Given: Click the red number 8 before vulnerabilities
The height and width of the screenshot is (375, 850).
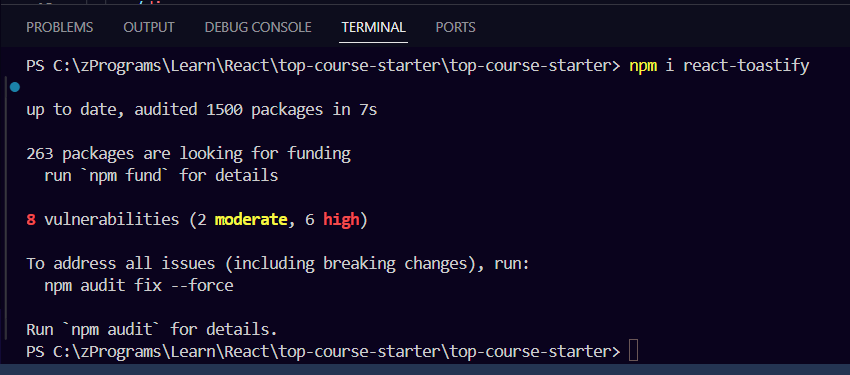Looking at the screenshot, I should (x=31, y=219).
